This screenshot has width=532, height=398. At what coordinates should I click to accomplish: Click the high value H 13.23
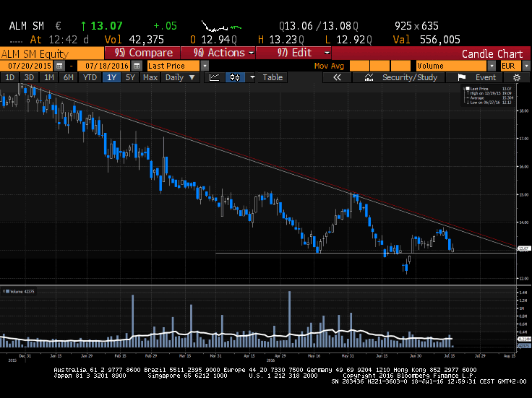click(280, 40)
